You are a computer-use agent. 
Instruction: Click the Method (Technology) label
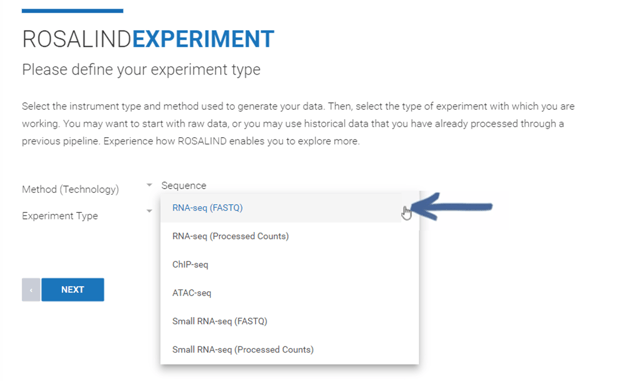click(x=70, y=189)
